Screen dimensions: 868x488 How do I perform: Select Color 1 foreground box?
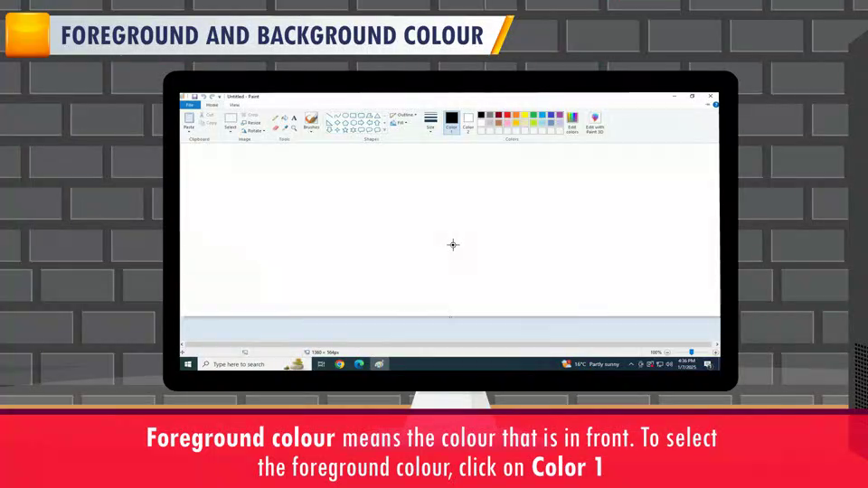point(451,121)
